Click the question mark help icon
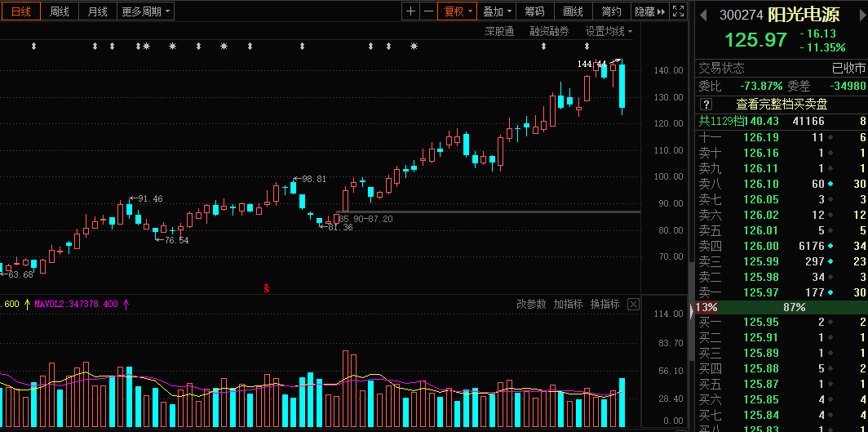The width and height of the screenshot is (868, 432). (706, 105)
